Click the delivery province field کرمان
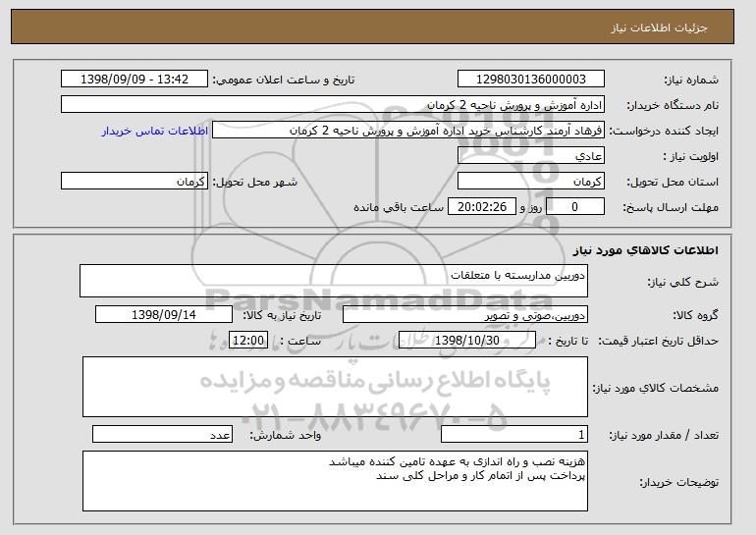Screen dimensions: 756x535 coord(531,182)
